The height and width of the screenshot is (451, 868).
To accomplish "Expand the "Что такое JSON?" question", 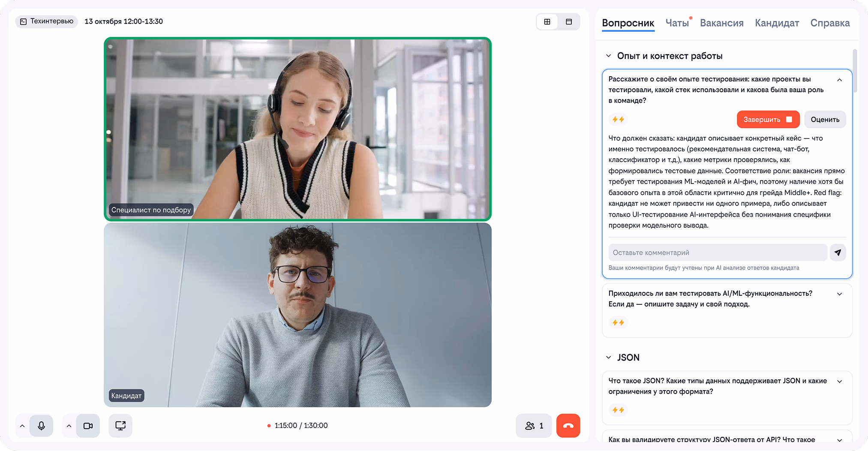I will pos(840,382).
